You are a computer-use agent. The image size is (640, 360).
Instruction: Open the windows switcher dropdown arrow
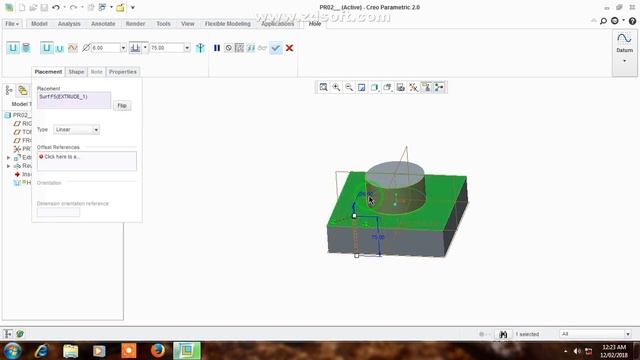click(x=111, y=7)
